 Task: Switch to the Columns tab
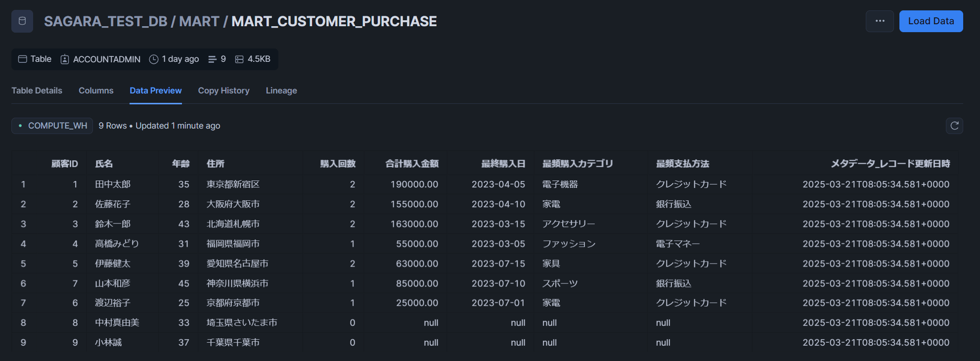coord(96,90)
